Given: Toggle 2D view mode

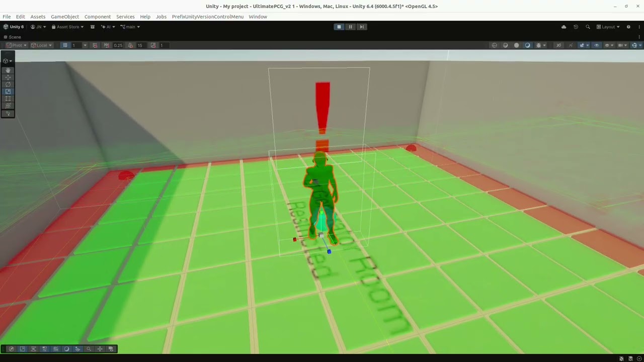Looking at the screenshot, I should pos(558,45).
